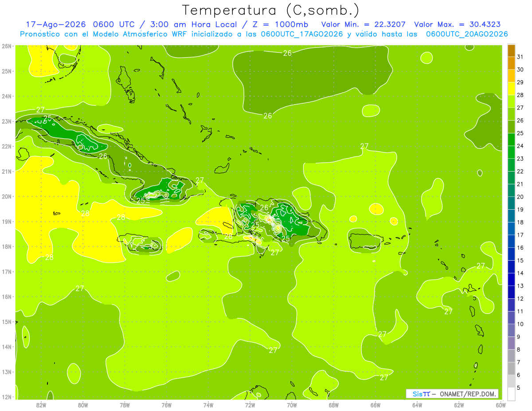Click the title "Temperatura (C,somb.)"

[271, 10]
